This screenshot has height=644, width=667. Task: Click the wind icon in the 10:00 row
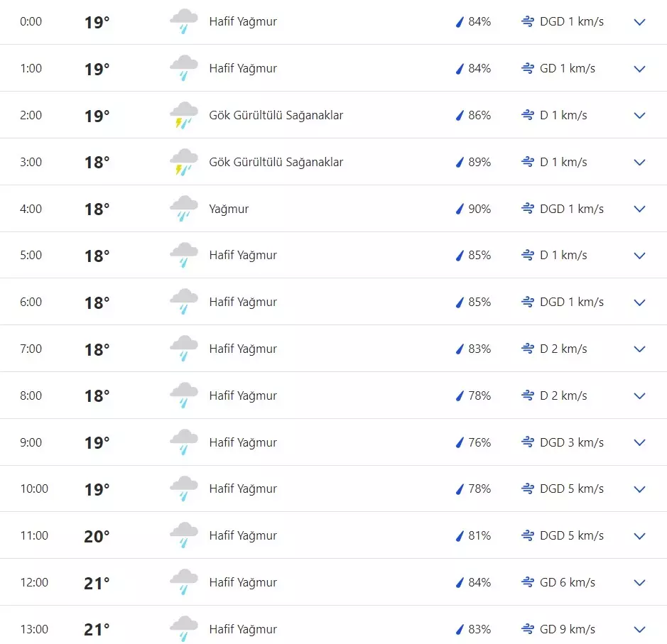pyautogui.click(x=528, y=489)
